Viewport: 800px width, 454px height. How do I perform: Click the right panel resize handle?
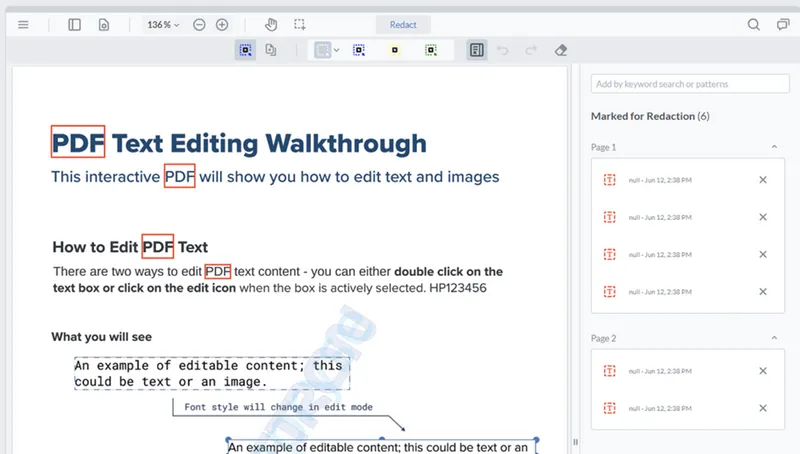(x=576, y=442)
